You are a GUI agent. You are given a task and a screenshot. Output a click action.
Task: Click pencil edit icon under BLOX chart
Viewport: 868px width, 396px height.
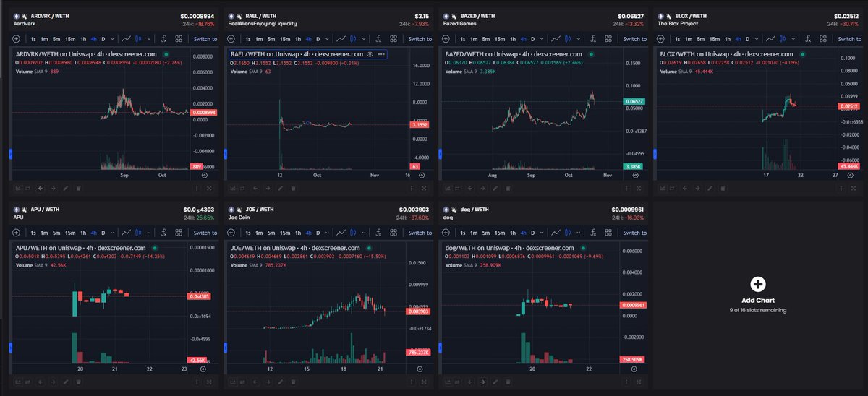point(711,188)
